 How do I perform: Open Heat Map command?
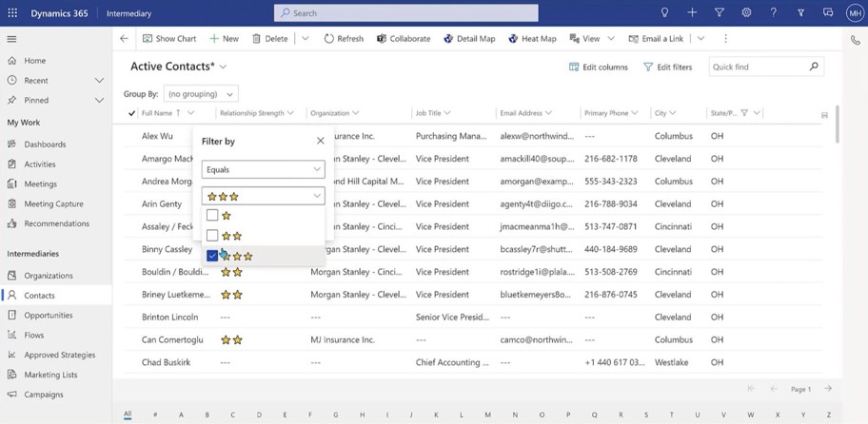(x=532, y=39)
